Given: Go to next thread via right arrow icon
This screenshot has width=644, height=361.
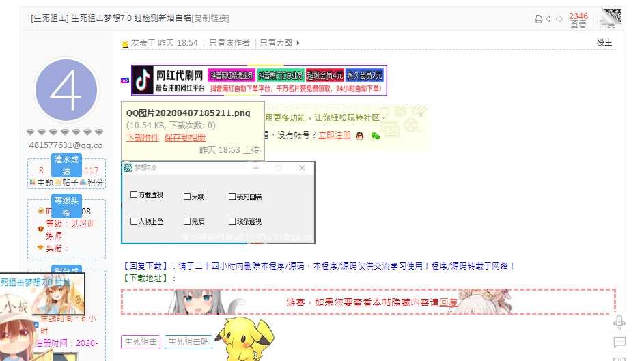Looking at the screenshot, I should point(559,19).
